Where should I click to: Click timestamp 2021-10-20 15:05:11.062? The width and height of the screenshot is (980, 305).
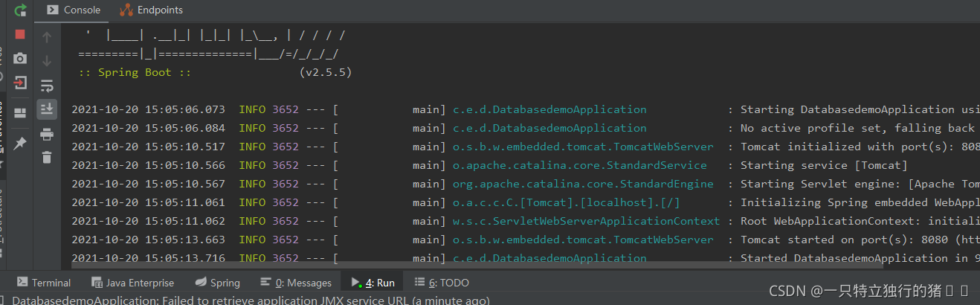click(148, 221)
